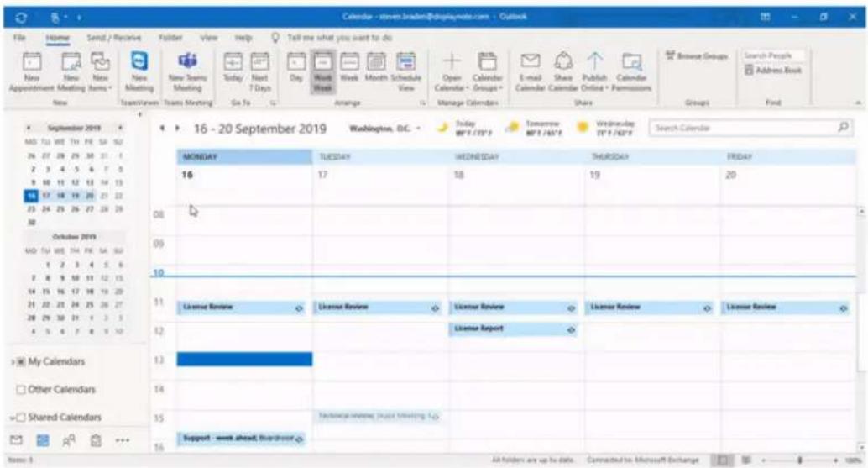The image size is (868, 468).
Task: Select Wednesday's License Report appointment
Action: click(x=513, y=329)
